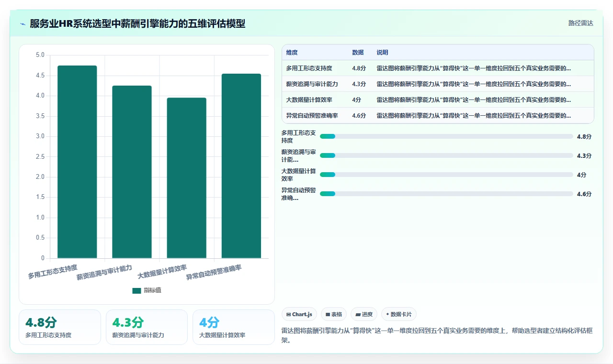The height and width of the screenshot is (364, 613).
Task: Click the 4.6分 cell in the table
Action: click(359, 115)
